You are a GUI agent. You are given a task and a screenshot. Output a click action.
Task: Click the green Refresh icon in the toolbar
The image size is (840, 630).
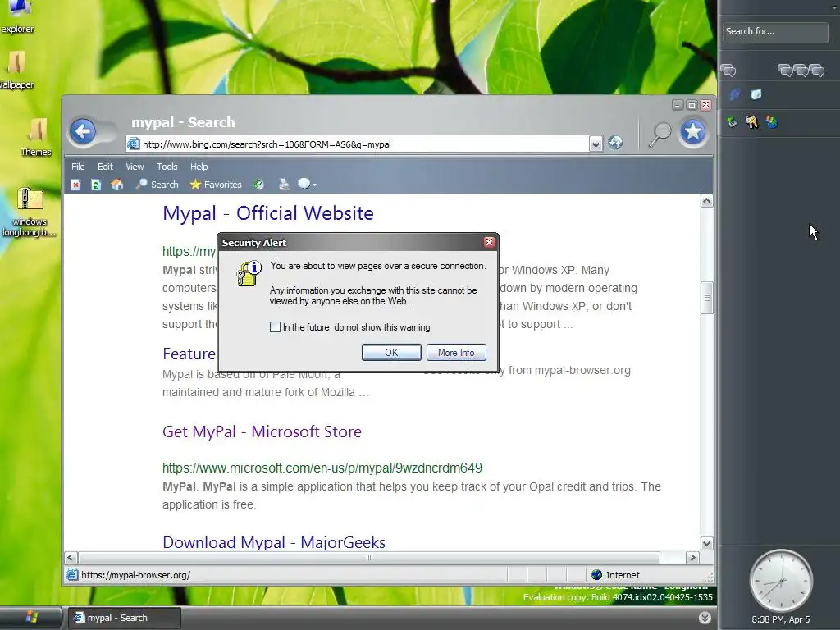[x=96, y=185]
